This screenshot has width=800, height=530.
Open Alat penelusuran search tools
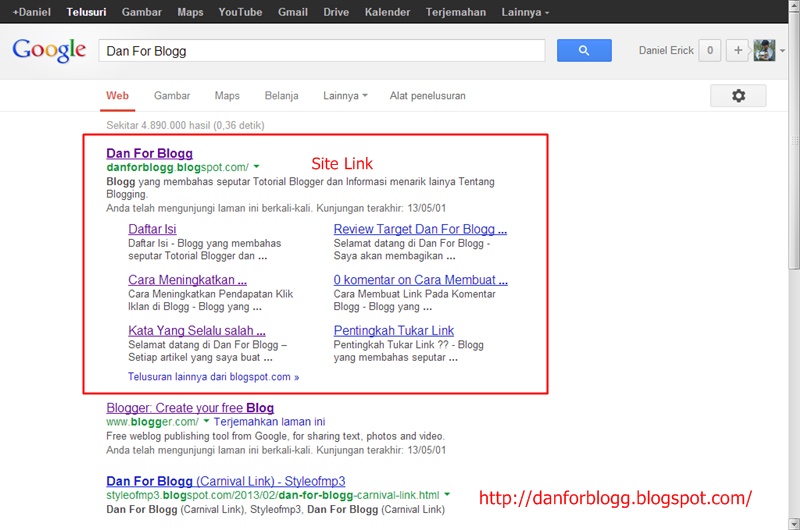pos(428,96)
